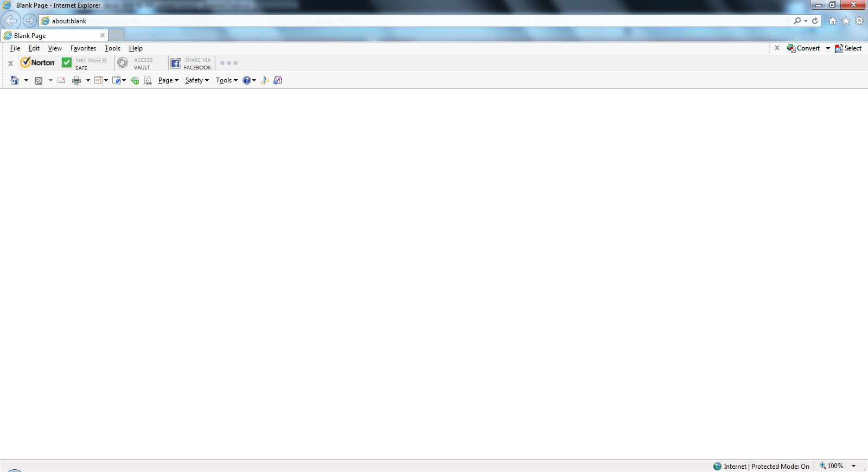The width and height of the screenshot is (868, 472).
Task: Open the address bar autocomplete dropdown arrow
Action: (806, 21)
